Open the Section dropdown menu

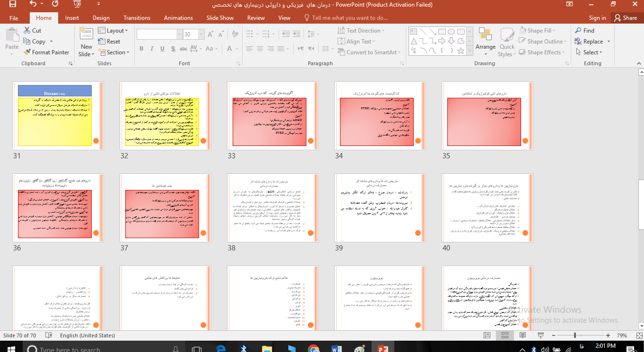pyautogui.click(x=113, y=52)
